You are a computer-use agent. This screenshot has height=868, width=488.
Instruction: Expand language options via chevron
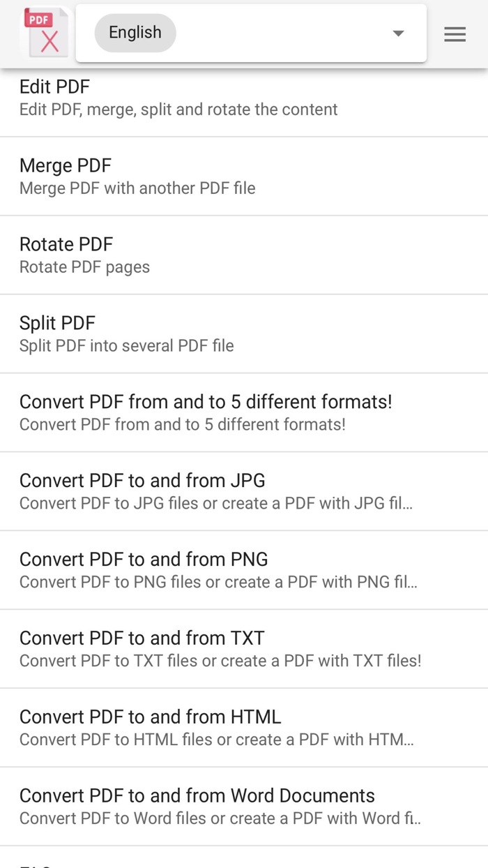click(x=397, y=33)
